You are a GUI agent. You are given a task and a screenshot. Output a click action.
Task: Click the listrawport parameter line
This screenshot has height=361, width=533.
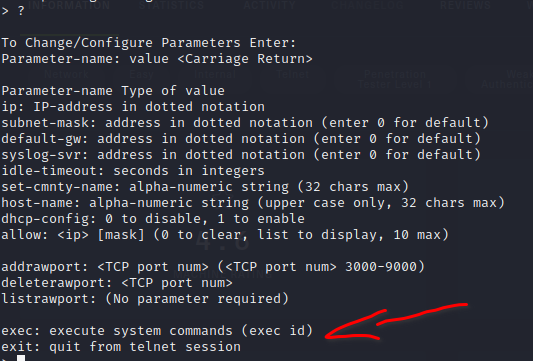coord(145,299)
